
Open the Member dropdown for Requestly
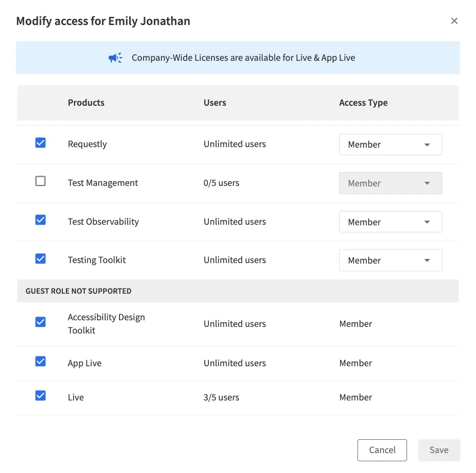pyautogui.click(x=390, y=145)
